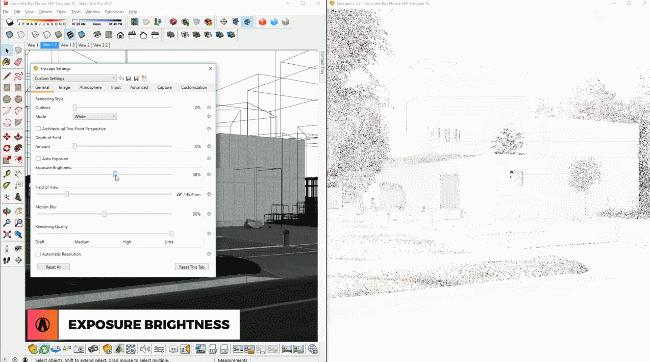The image size is (650, 362).
Task: Click the Reset This Tab button
Action: (192, 267)
